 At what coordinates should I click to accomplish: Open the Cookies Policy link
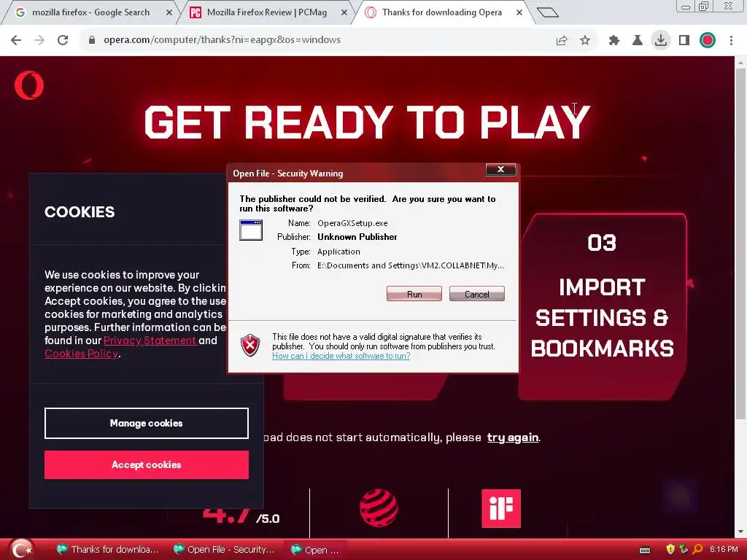tap(81, 354)
